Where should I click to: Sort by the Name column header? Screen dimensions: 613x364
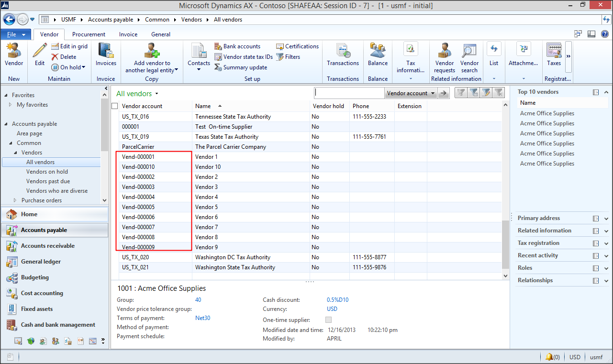point(251,106)
